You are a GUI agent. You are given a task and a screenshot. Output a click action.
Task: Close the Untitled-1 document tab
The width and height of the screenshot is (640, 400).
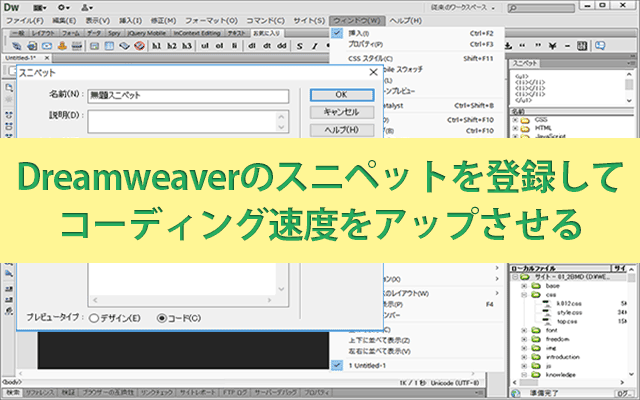pyautogui.click(x=47, y=58)
